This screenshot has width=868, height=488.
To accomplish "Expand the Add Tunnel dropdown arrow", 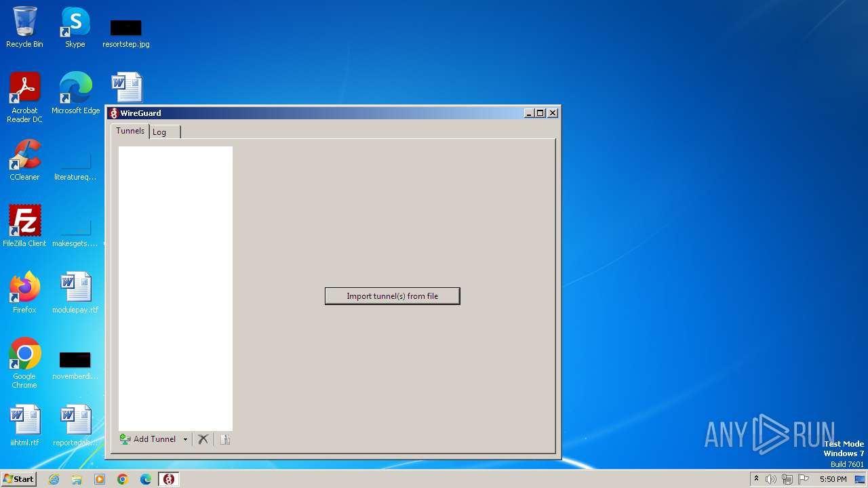I will pyautogui.click(x=185, y=439).
